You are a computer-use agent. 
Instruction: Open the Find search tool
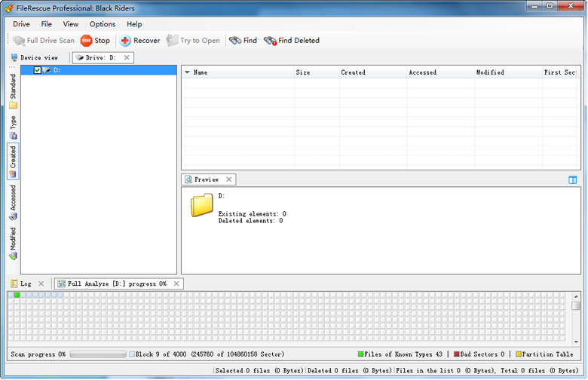[243, 41]
